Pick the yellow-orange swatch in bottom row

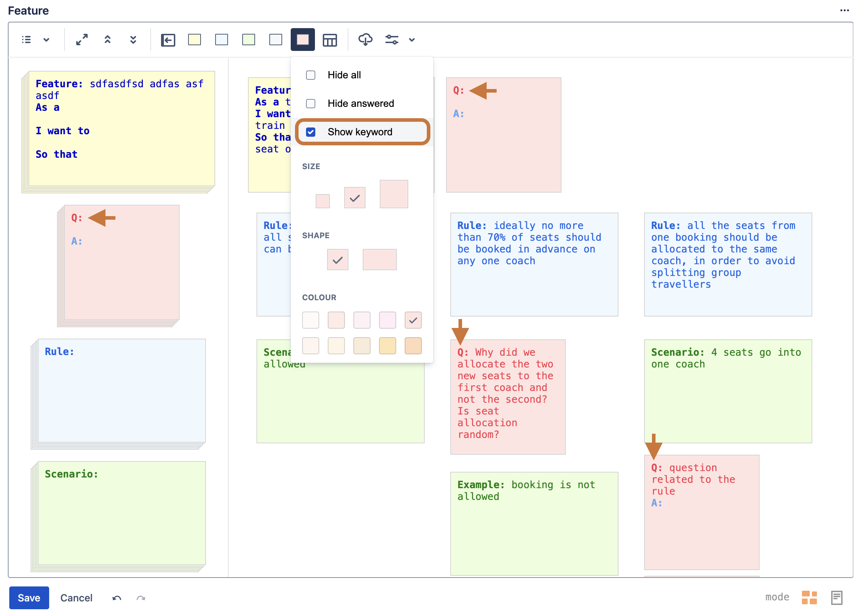tap(388, 346)
